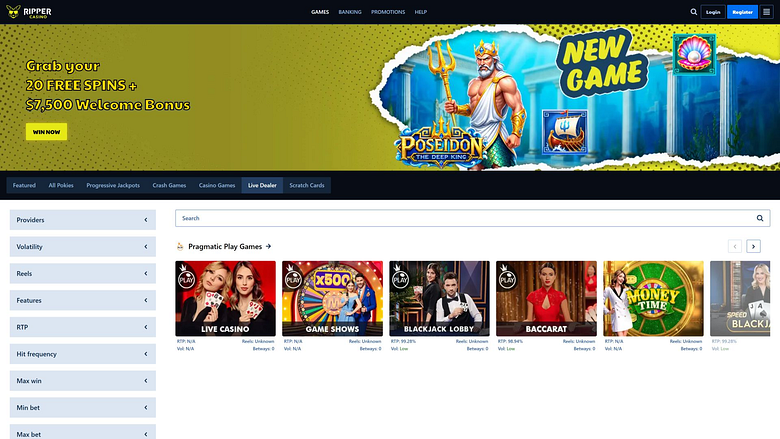This screenshot has width=780, height=439.
Task: Switch to the Featured tab
Action: click(24, 185)
